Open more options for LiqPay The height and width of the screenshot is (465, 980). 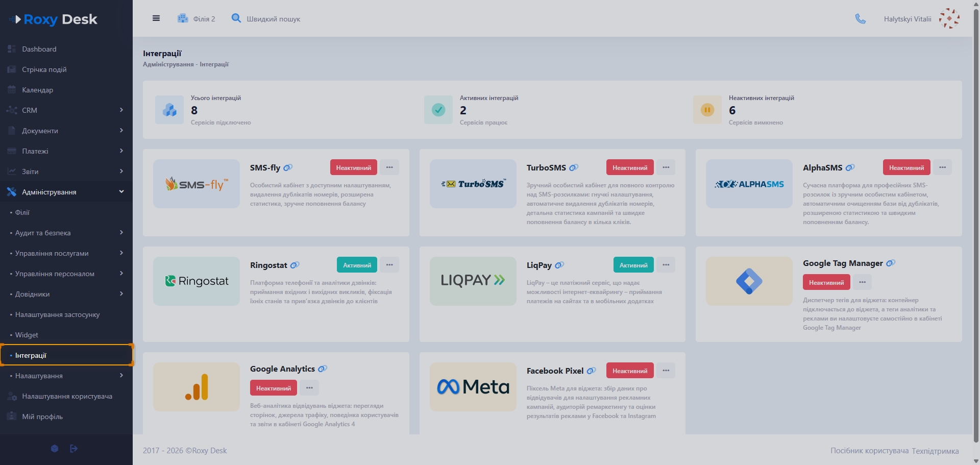pyautogui.click(x=666, y=265)
